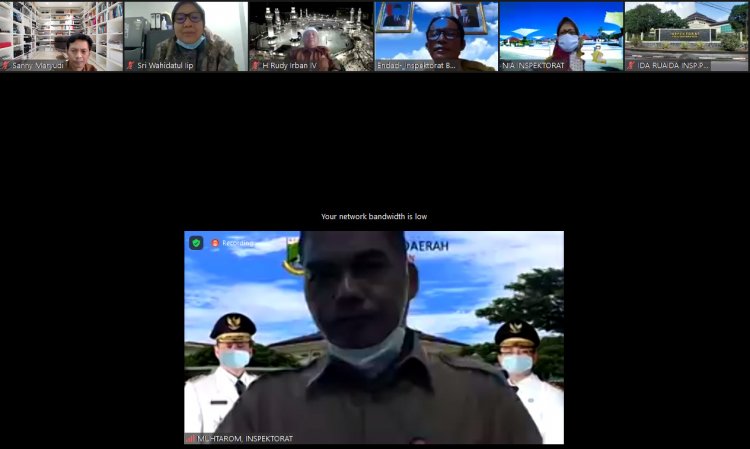Select IDA RUAIDA's video thumbnail
This screenshot has height=449, width=750.
pos(686,36)
